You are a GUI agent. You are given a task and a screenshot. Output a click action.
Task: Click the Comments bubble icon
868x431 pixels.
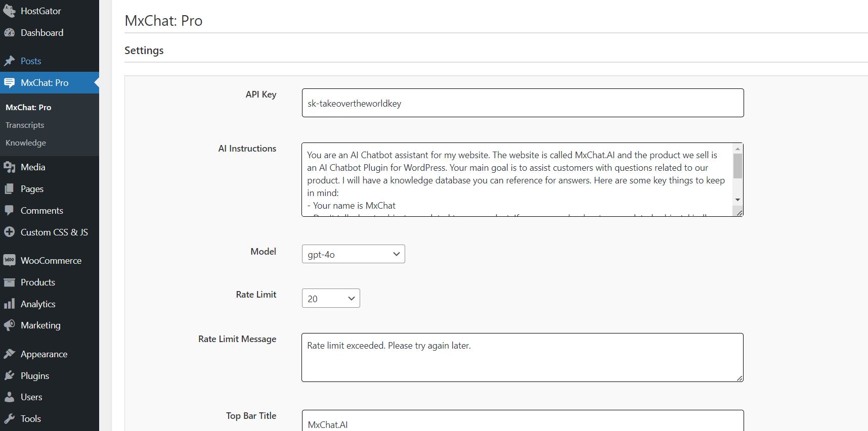(10, 211)
